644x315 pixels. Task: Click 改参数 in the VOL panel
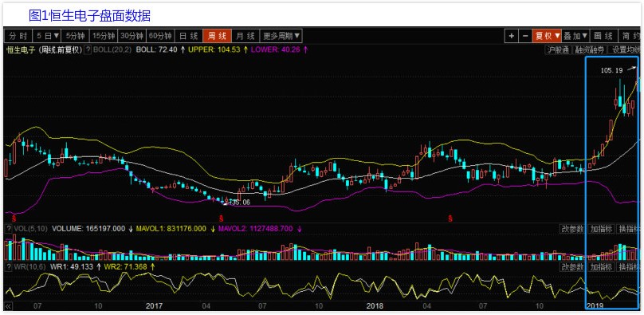click(x=572, y=228)
